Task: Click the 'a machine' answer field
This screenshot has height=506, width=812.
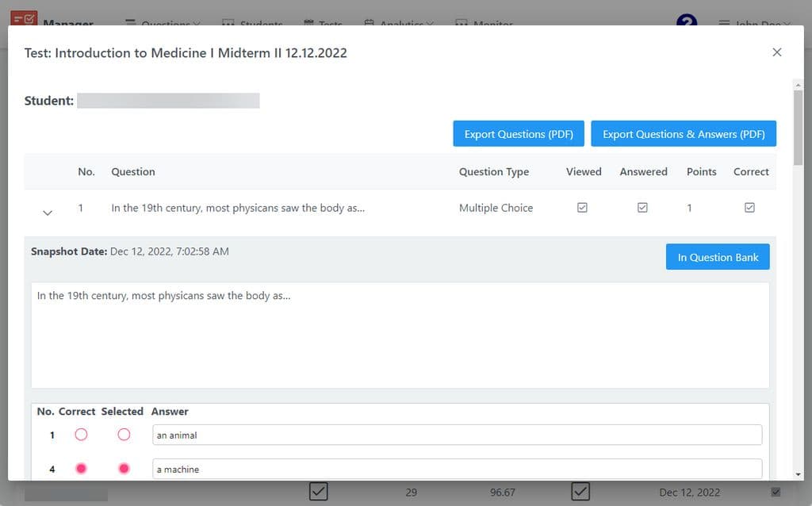Action: tap(457, 469)
